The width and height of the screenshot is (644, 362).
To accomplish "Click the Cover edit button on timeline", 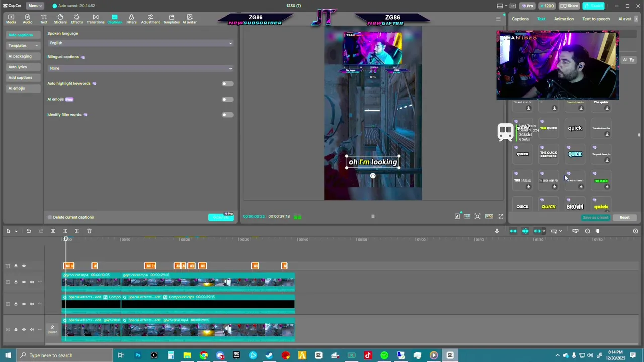I will [x=52, y=329].
